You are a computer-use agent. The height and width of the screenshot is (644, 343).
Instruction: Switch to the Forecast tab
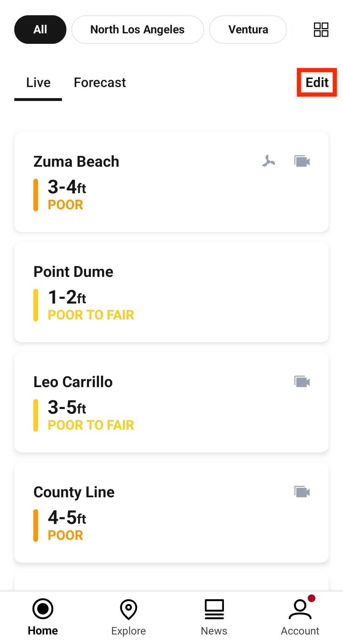(100, 83)
